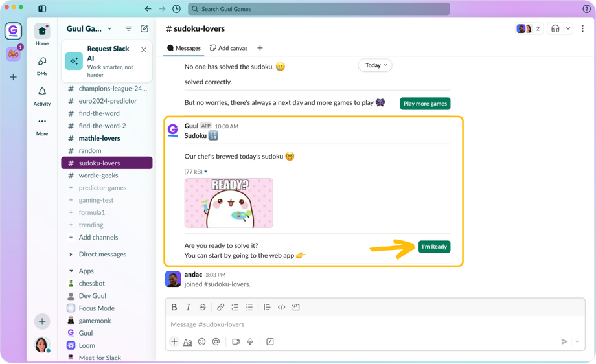
Task: Open channel more actions menu
Action: click(x=582, y=28)
